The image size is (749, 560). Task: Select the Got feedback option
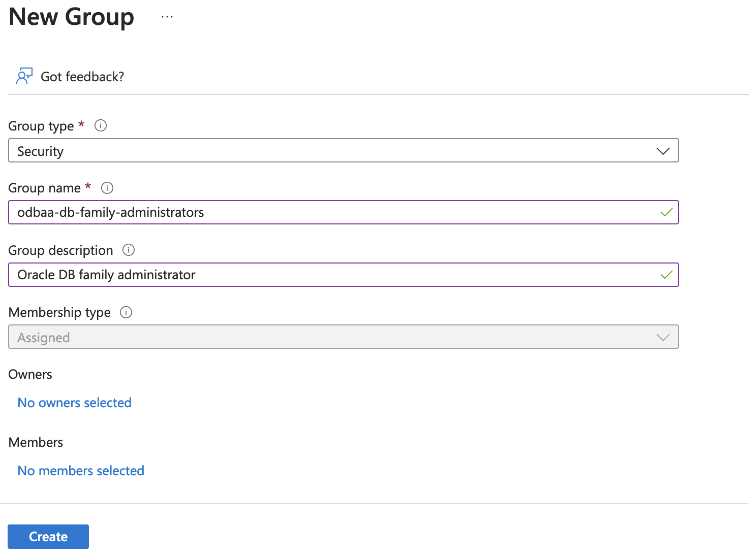[x=82, y=77]
